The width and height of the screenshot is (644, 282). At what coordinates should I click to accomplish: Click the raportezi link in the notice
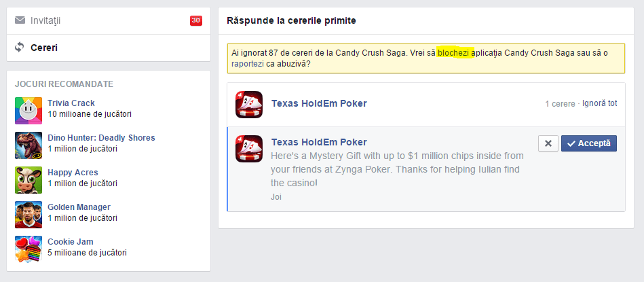247,64
